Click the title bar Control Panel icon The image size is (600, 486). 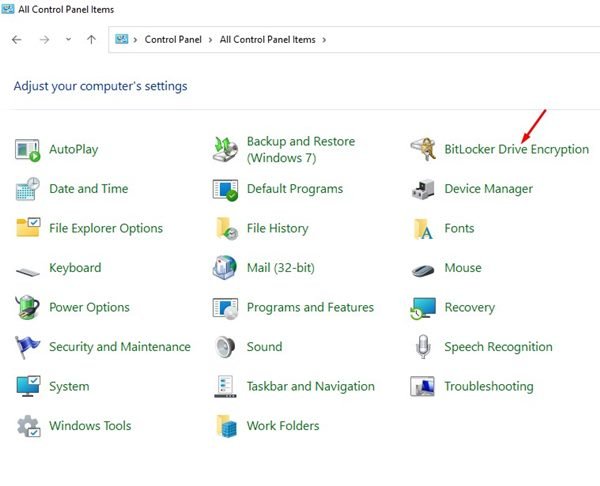8,8
